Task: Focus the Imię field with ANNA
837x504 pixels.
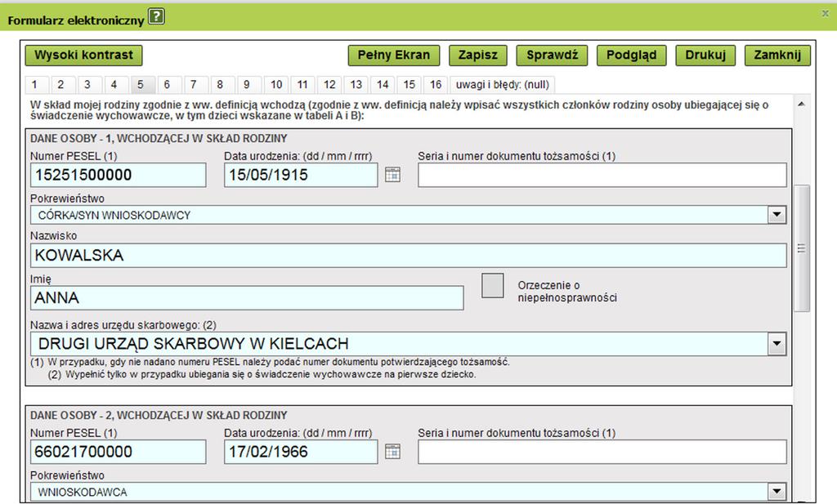Action: click(x=247, y=297)
